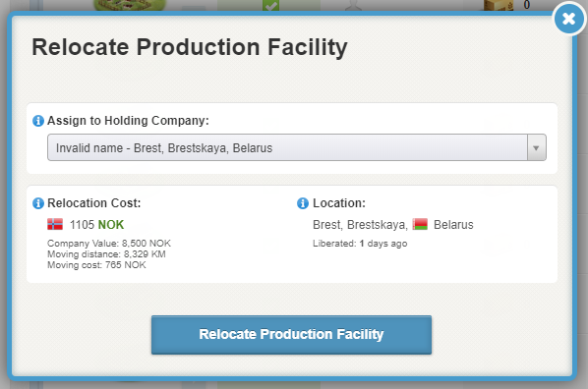The height and width of the screenshot is (389, 588).
Task: Click the dropdown arrow of the holding company selector
Action: click(536, 147)
